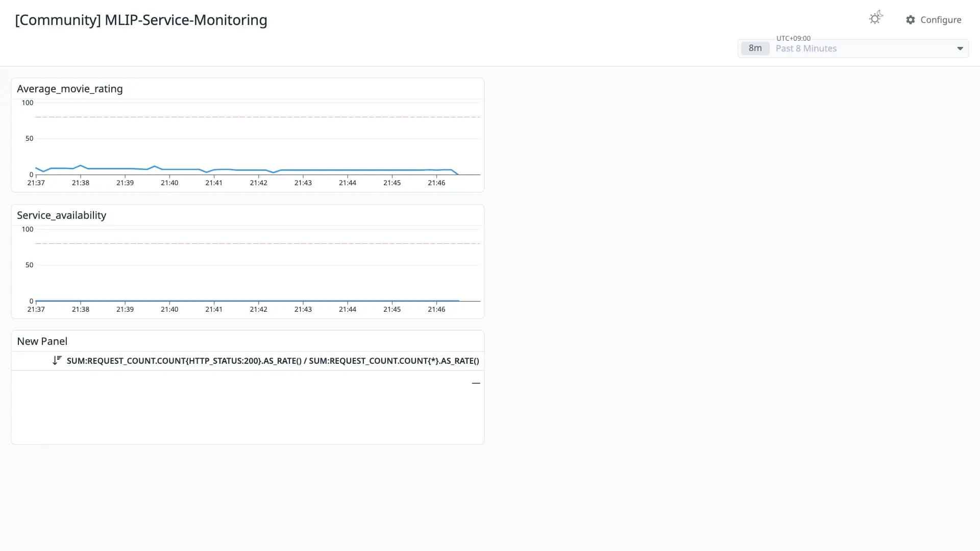
Task: Click the dash value in New Panel
Action: 476,383
